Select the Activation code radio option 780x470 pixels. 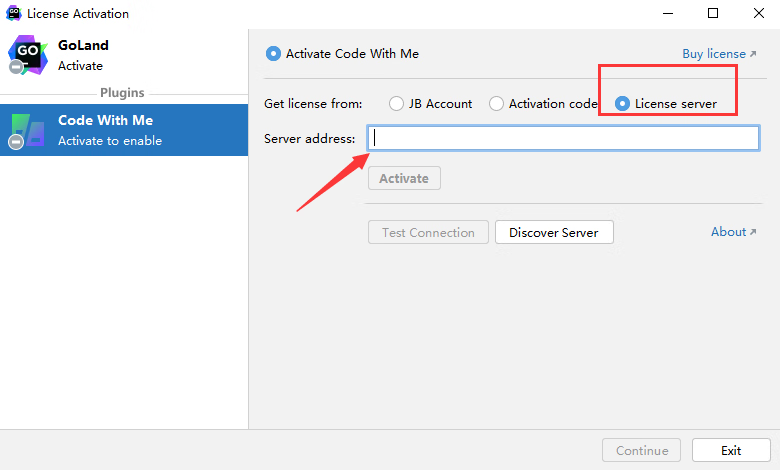[x=497, y=103]
